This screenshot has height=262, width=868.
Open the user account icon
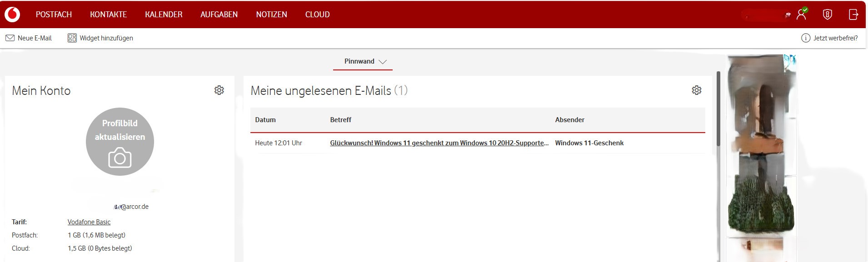click(x=802, y=14)
